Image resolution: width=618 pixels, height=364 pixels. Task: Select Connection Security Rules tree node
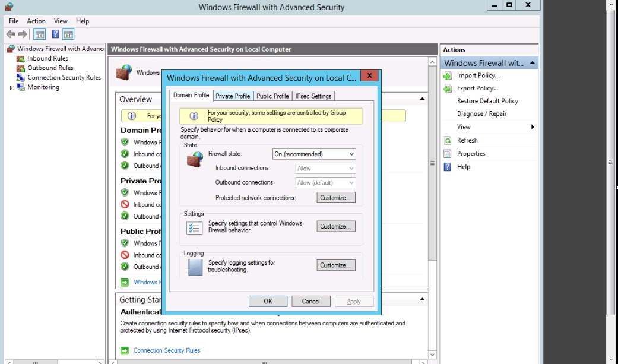point(64,77)
